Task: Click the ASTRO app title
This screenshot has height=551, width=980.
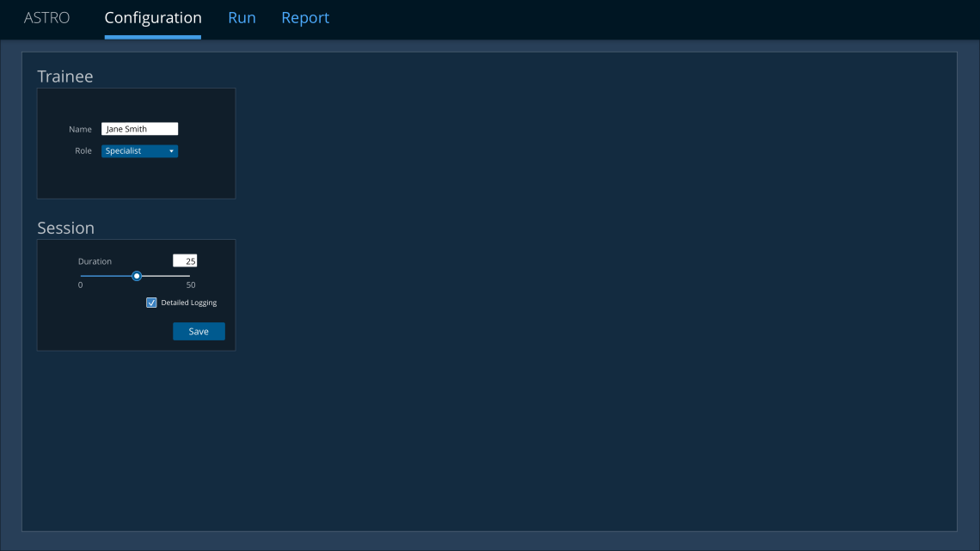Action: 47,17
